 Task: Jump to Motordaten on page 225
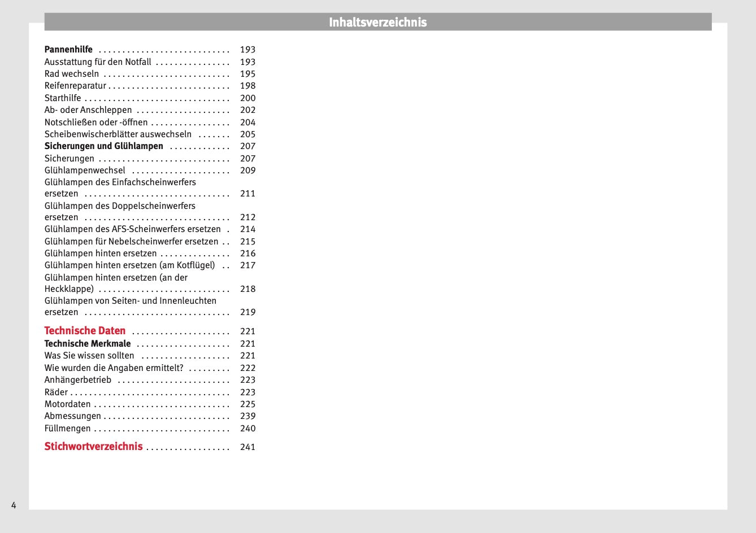point(67,404)
